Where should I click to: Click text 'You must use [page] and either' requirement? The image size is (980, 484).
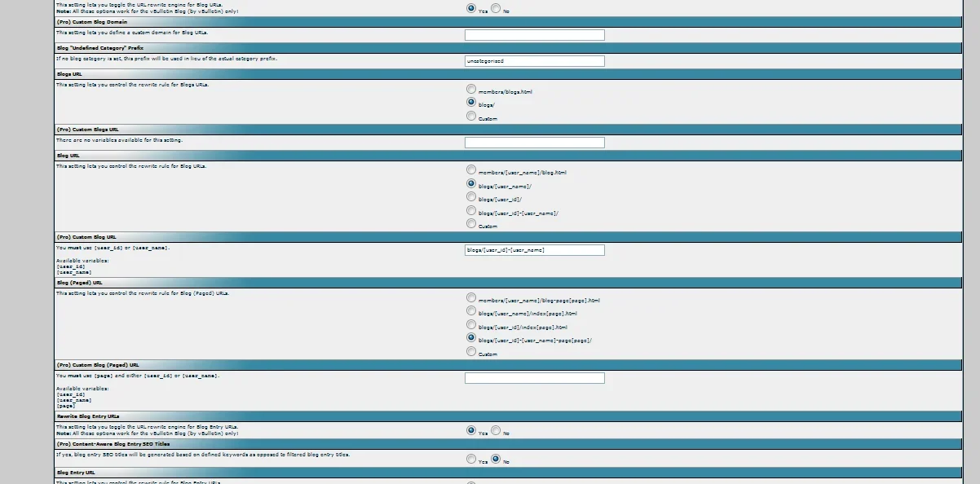pyautogui.click(x=137, y=376)
